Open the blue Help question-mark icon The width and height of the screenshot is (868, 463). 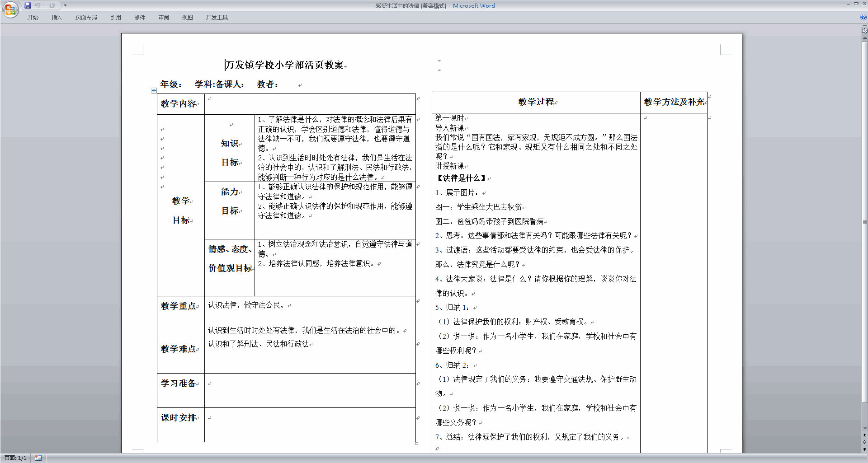click(x=863, y=18)
